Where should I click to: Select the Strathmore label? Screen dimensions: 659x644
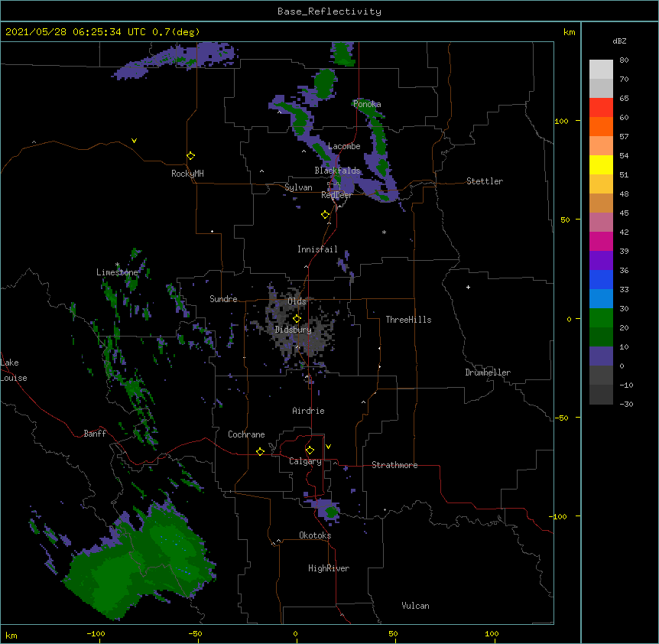click(x=394, y=465)
